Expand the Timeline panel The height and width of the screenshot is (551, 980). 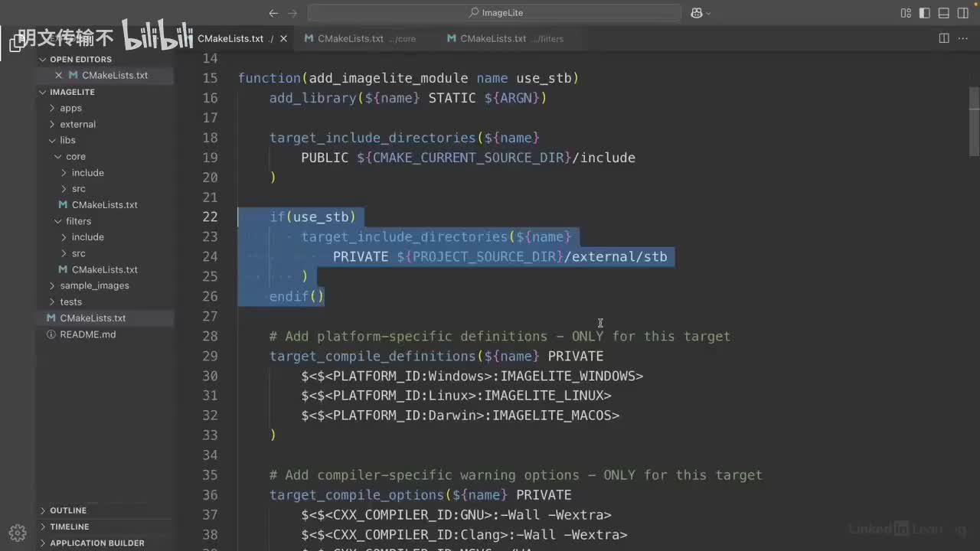pyautogui.click(x=70, y=527)
